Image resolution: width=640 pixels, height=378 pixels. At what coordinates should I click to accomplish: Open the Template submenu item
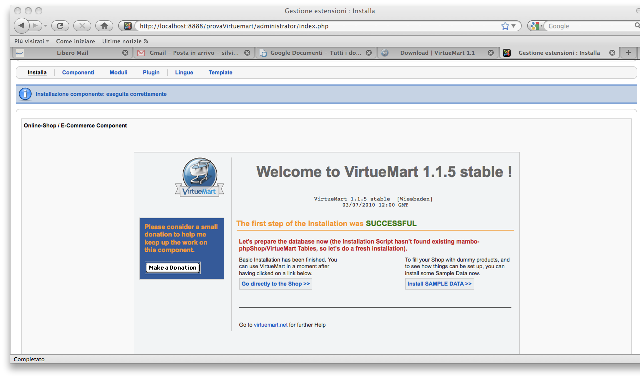point(220,72)
